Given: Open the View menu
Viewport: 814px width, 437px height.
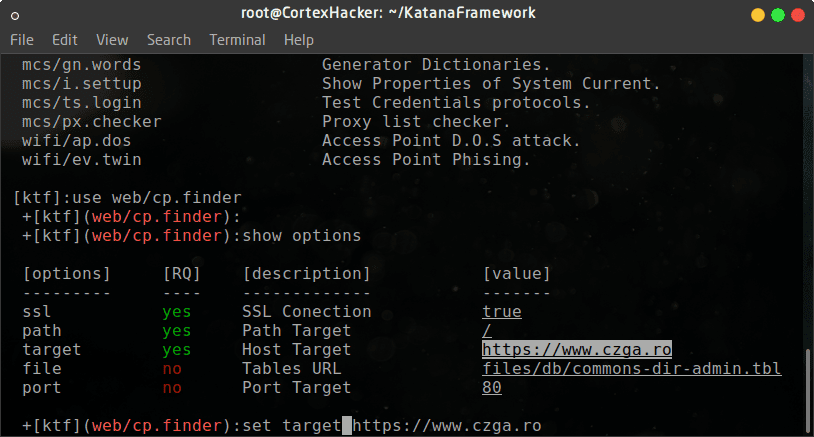Looking at the screenshot, I should [112, 40].
